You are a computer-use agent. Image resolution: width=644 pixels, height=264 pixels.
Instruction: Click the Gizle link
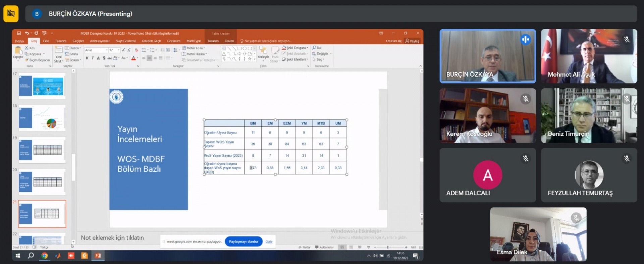[269, 241]
